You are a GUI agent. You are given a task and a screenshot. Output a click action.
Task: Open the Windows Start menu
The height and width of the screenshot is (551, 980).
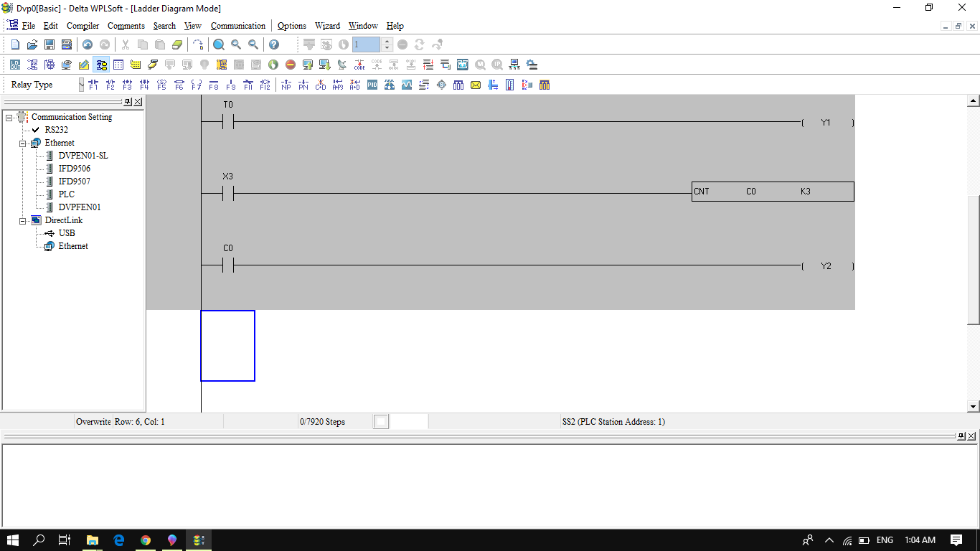[x=13, y=540]
